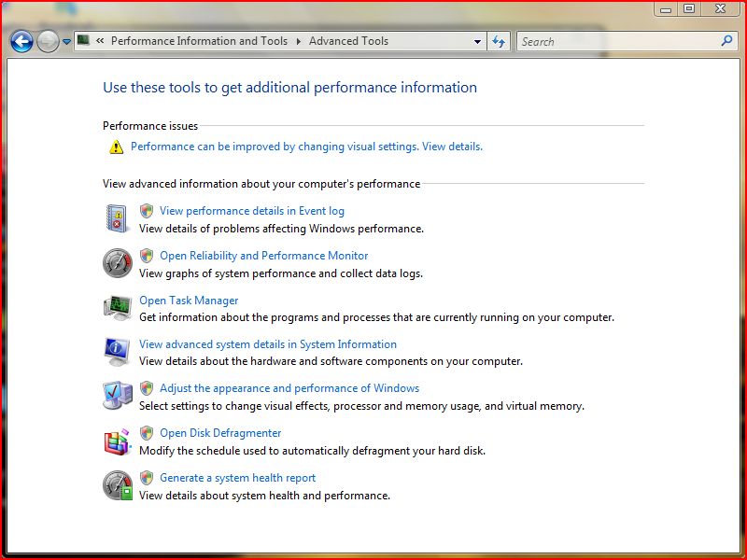747x560 pixels.
Task: Click the system health report gauge icon
Action: (x=118, y=485)
